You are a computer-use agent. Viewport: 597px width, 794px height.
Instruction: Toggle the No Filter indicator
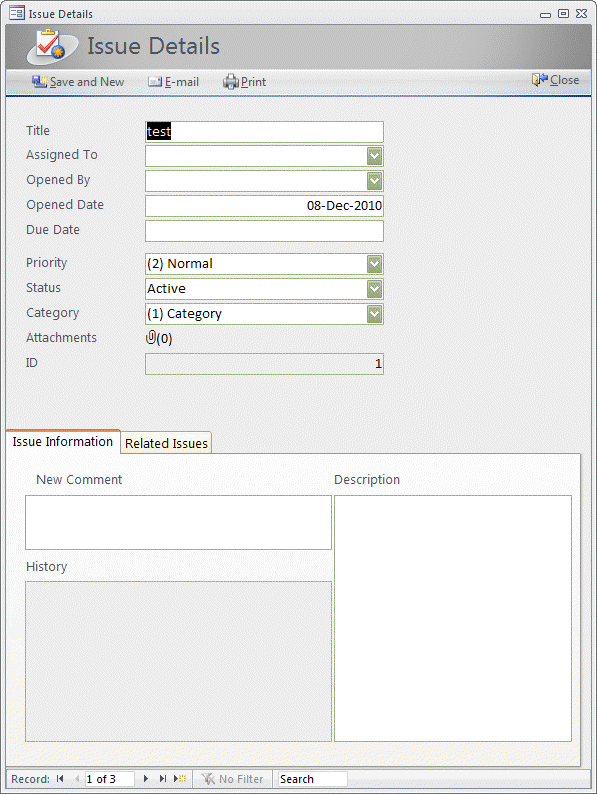point(233,779)
